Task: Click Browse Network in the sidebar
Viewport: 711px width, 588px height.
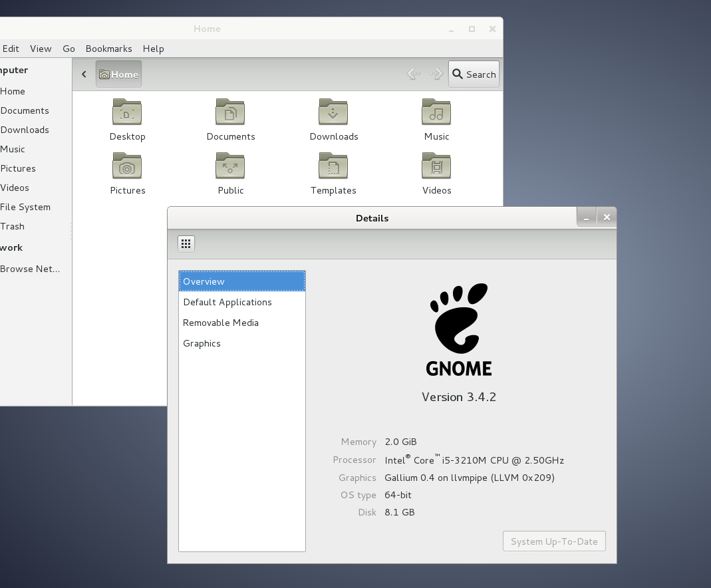Action: click(x=35, y=269)
